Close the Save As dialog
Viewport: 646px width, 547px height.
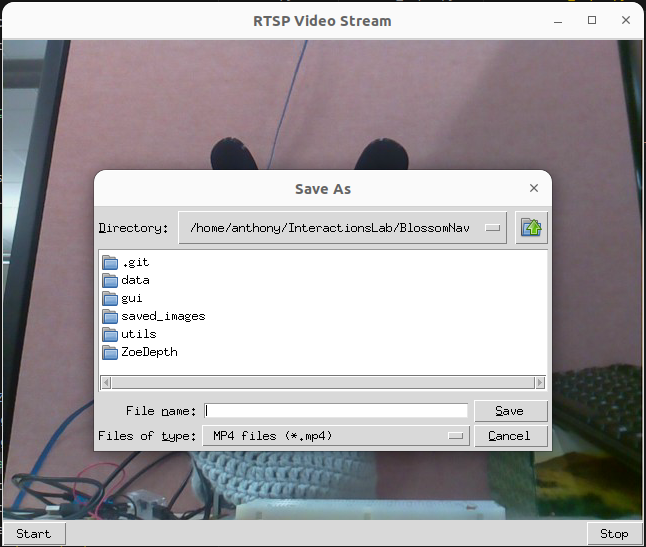point(534,188)
